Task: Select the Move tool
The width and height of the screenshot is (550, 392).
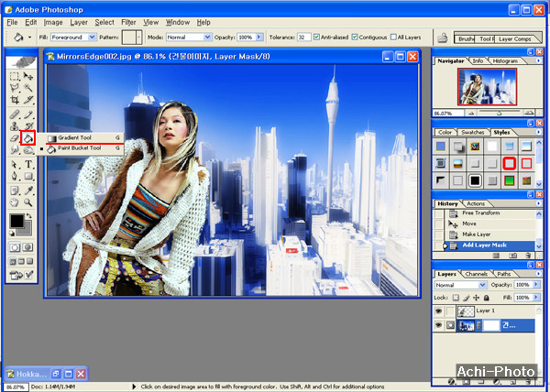Action: pos(28,75)
